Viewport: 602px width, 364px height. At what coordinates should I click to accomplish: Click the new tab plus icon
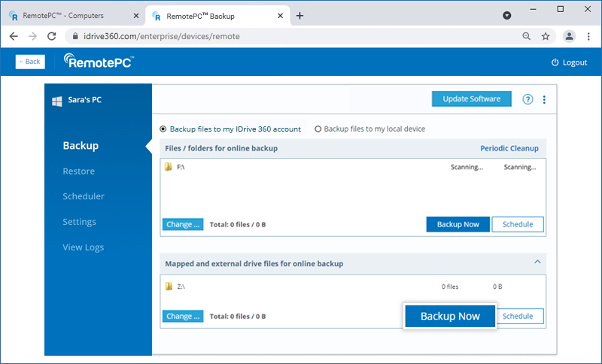[299, 15]
